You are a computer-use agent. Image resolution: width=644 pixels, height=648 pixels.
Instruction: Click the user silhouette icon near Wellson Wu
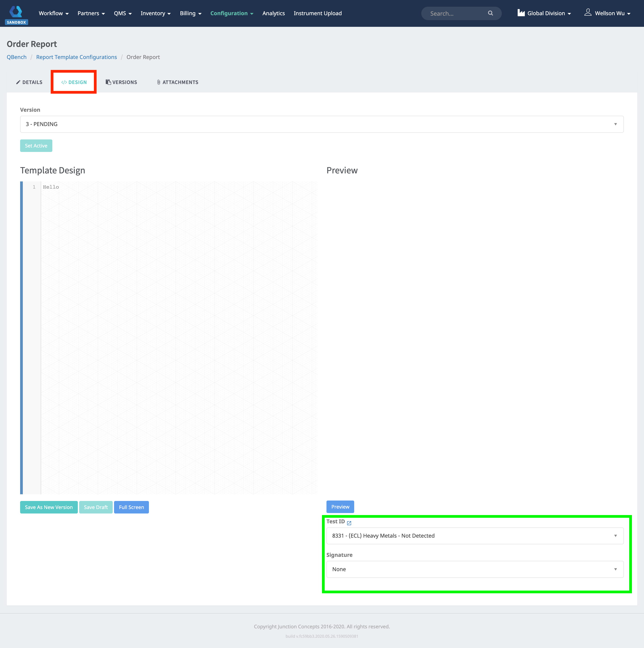point(588,13)
